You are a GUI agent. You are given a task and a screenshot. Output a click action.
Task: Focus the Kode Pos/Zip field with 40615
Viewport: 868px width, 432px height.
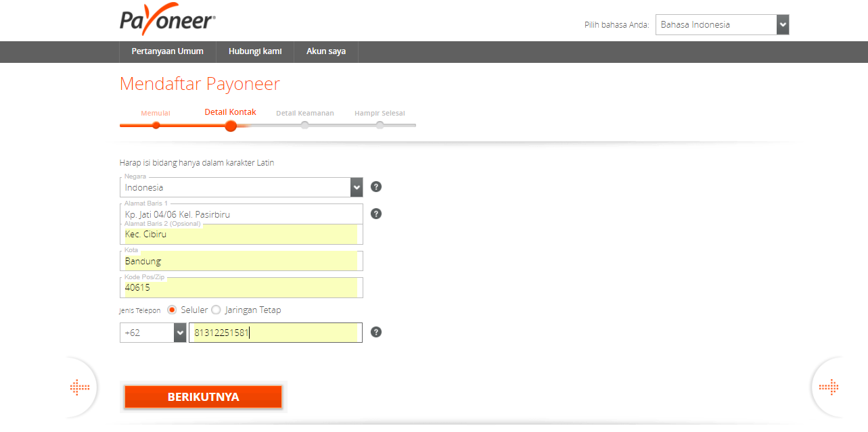point(242,287)
